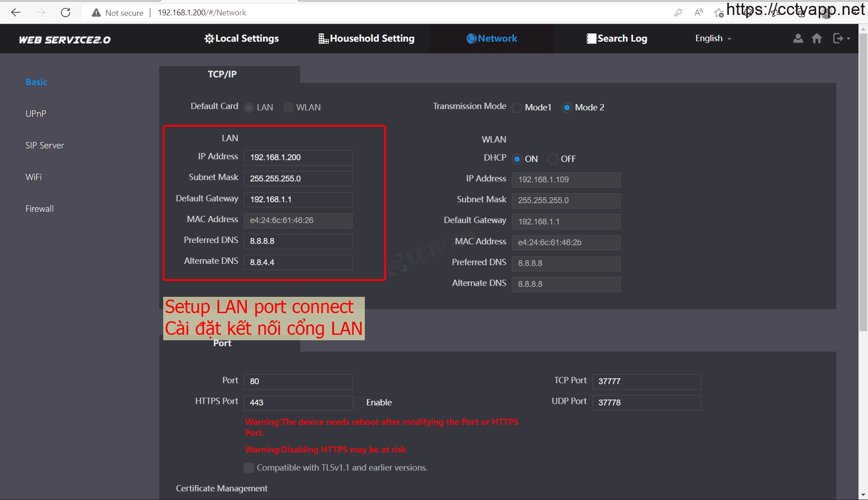The height and width of the screenshot is (500, 868).
Task: Click the browser back arrow
Action: [x=16, y=13]
